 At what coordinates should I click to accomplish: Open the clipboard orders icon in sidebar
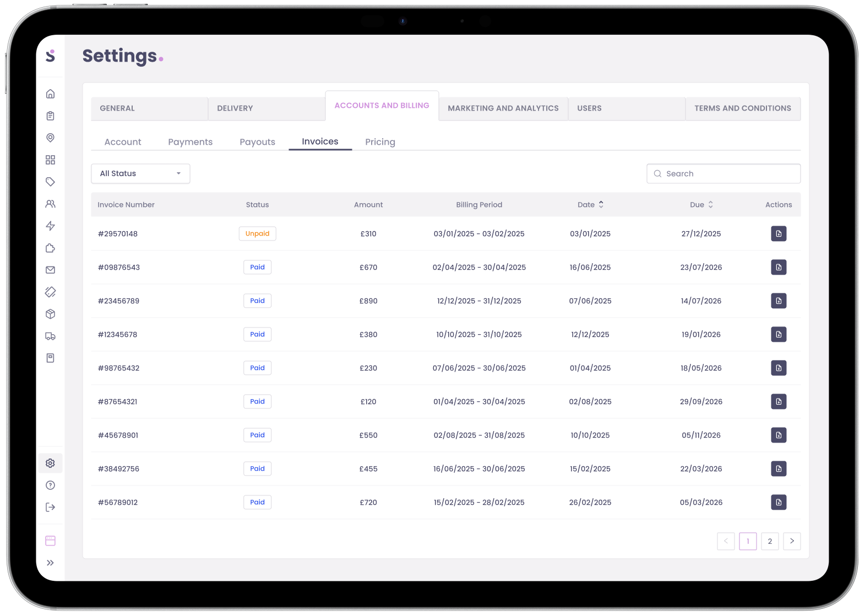(x=50, y=116)
